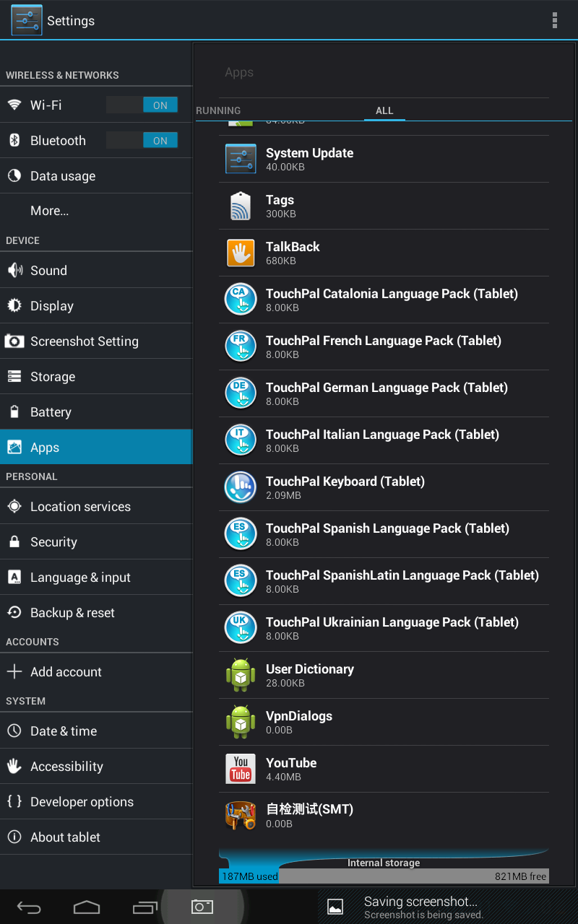Tap the Accessibility hand icon

tap(14, 766)
